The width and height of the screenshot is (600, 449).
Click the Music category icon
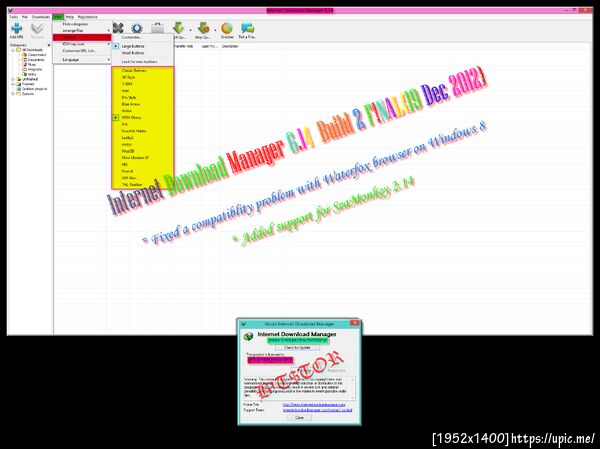tap(24, 65)
